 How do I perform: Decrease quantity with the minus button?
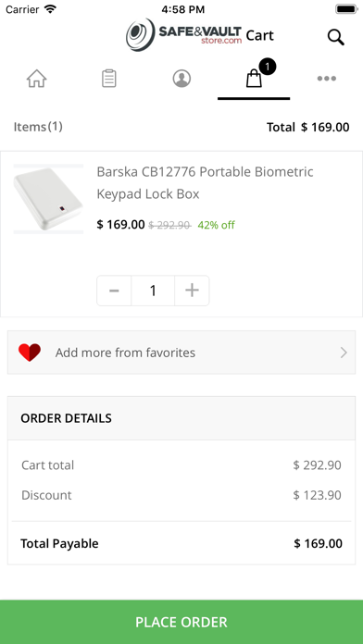[114, 291]
